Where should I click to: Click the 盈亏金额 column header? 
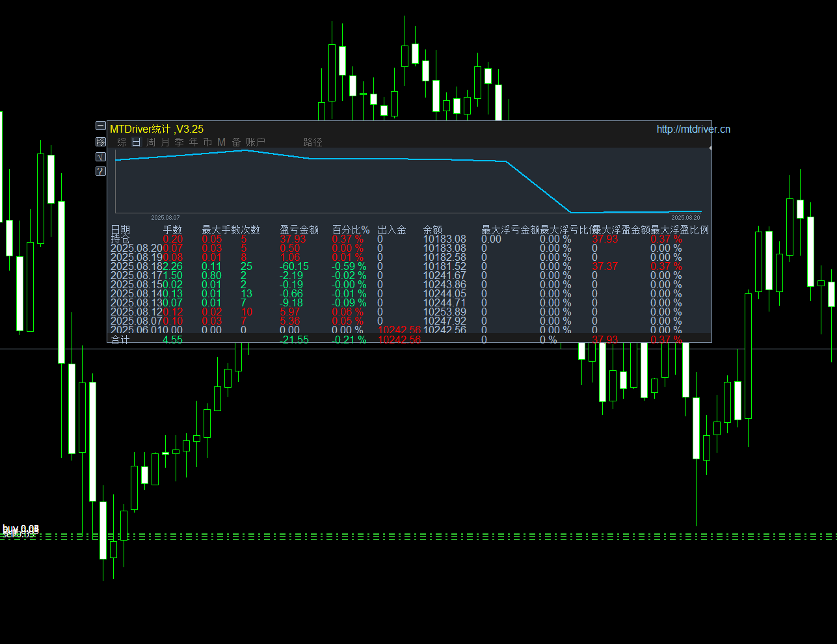pos(299,230)
